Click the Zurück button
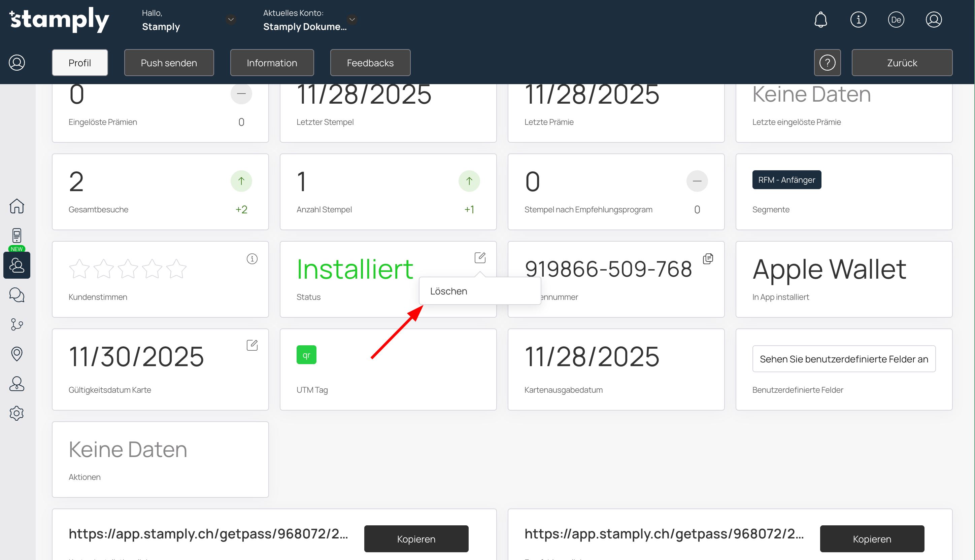 tap(902, 63)
